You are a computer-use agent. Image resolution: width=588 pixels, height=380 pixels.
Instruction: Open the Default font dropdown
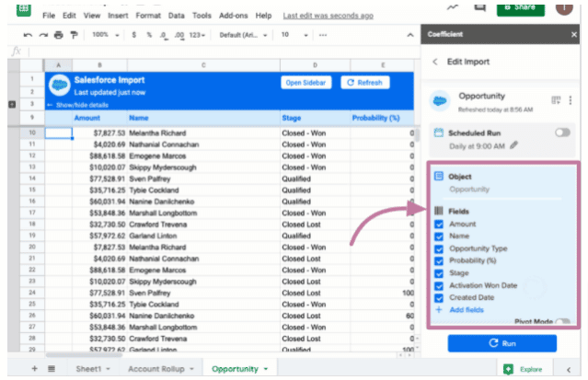click(243, 35)
